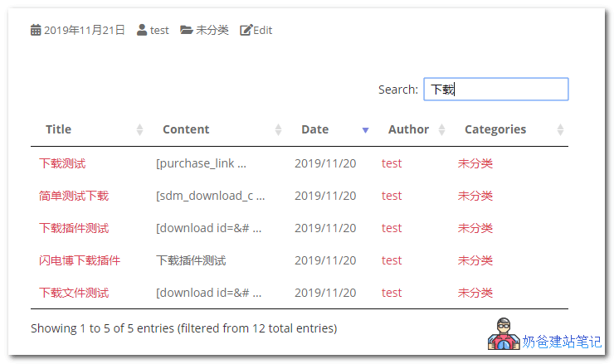The image size is (614, 364).
Task: Open 未分类 category in 下载测试 row
Action: tap(475, 163)
